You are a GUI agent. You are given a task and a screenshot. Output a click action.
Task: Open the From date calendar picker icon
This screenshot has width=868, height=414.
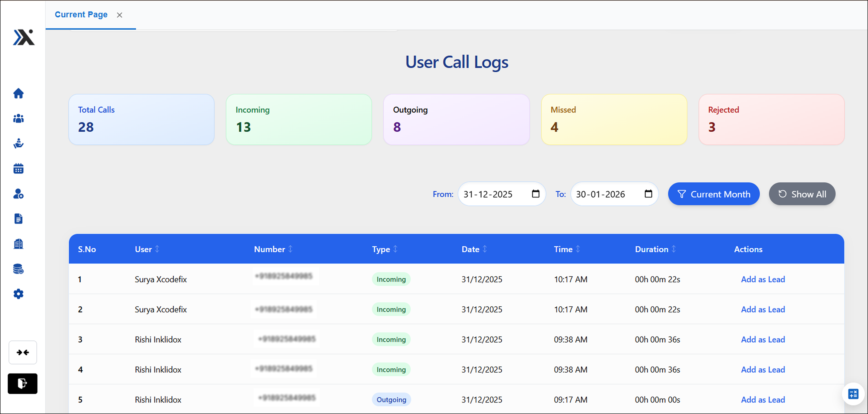point(535,194)
